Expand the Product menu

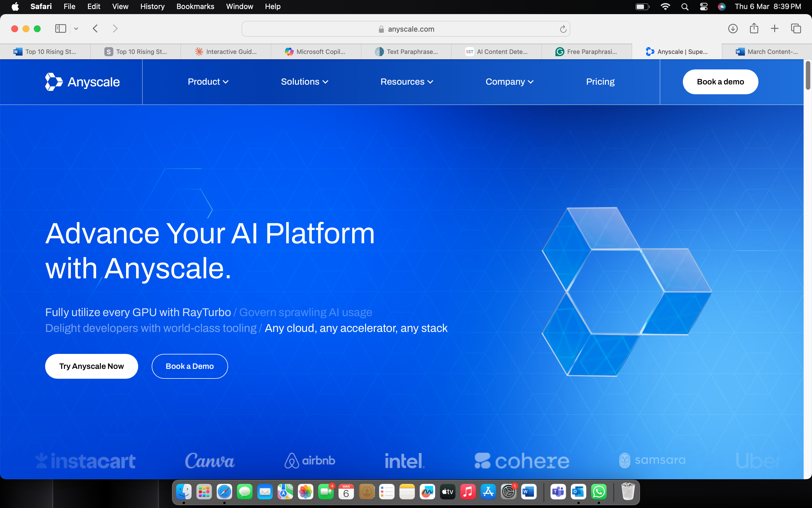pyautogui.click(x=208, y=82)
